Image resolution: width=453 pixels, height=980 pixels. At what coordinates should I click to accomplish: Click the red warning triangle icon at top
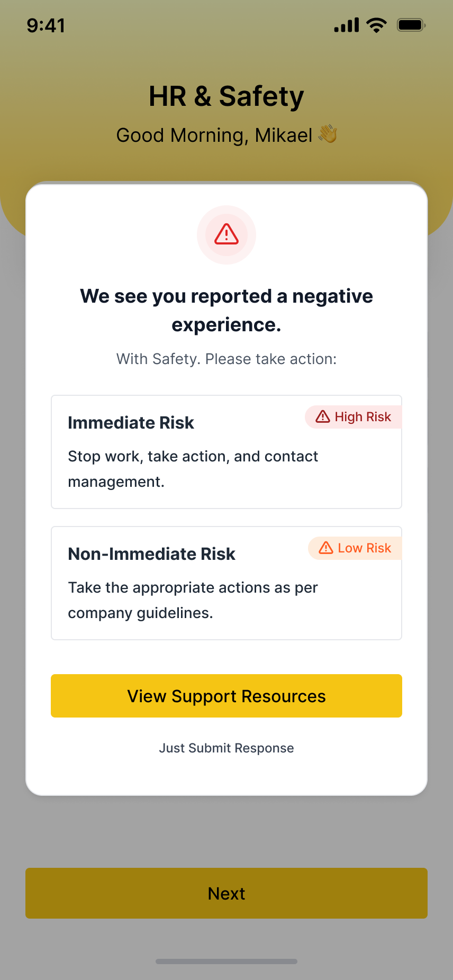pos(226,234)
